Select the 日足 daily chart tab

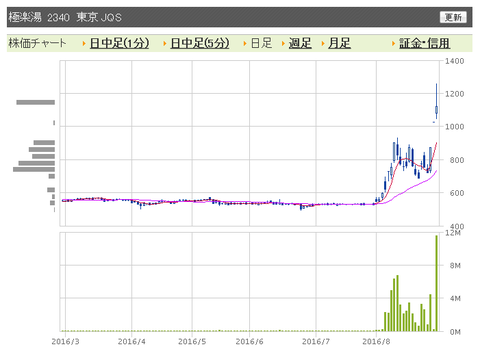261,43
